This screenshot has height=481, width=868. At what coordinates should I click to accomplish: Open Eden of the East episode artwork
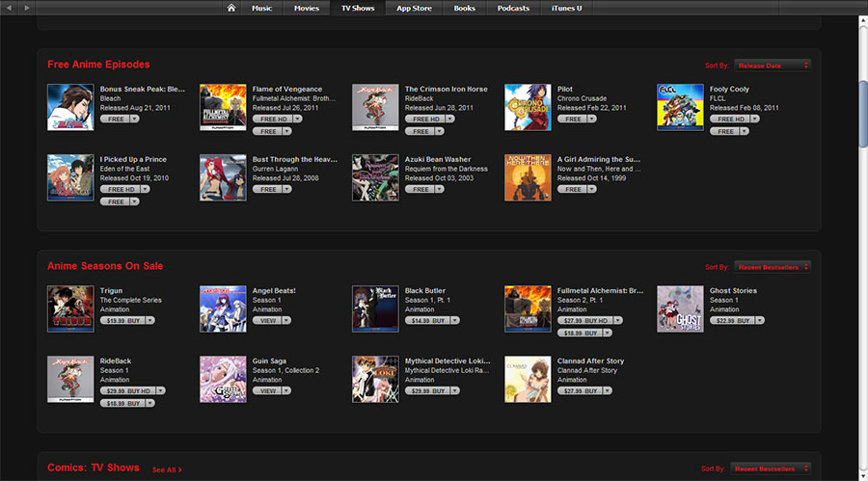(70, 177)
